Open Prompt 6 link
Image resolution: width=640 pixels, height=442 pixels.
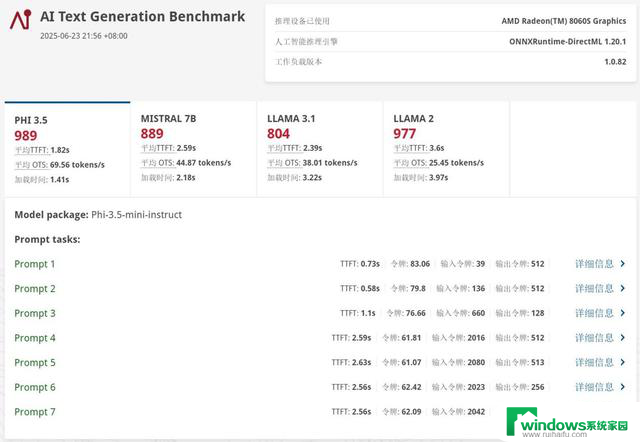(35, 387)
